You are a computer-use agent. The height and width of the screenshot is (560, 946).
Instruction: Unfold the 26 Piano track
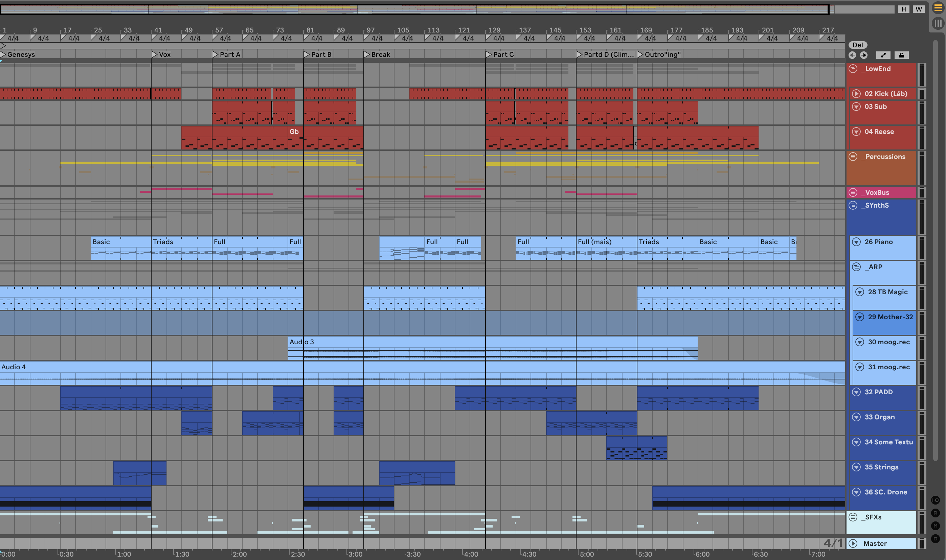(x=857, y=242)
